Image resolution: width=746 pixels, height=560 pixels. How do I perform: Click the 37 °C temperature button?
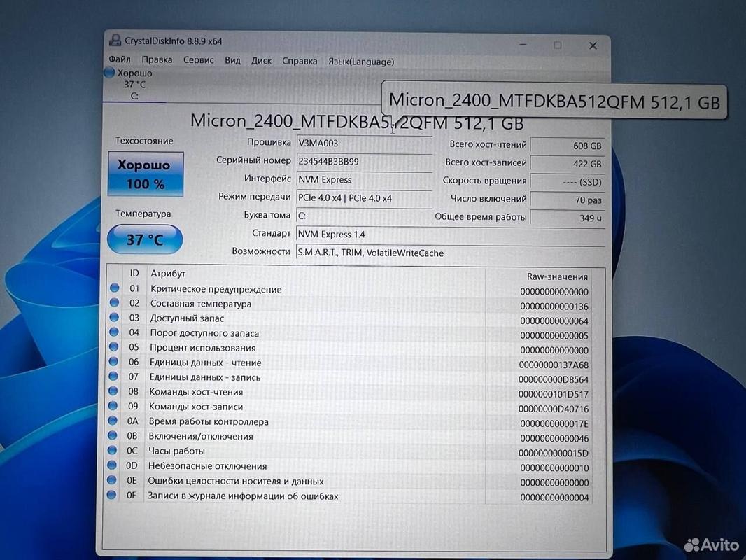click(x=145, y=239)
